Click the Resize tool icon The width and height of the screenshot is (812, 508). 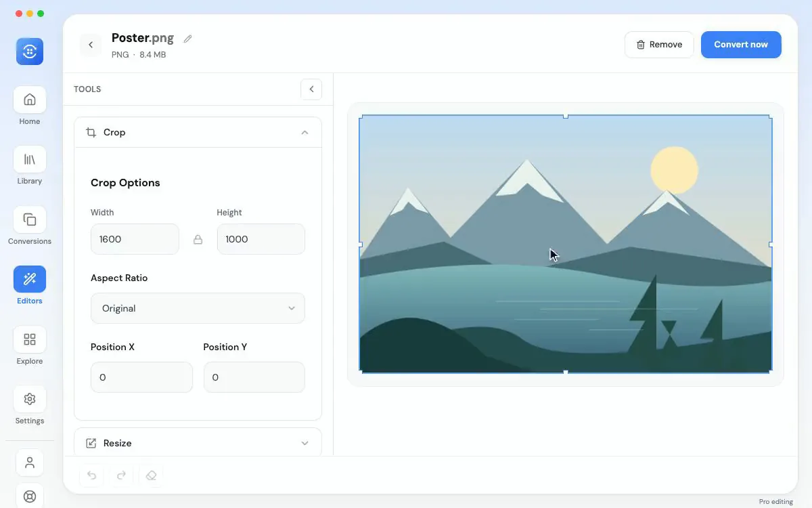91,443
